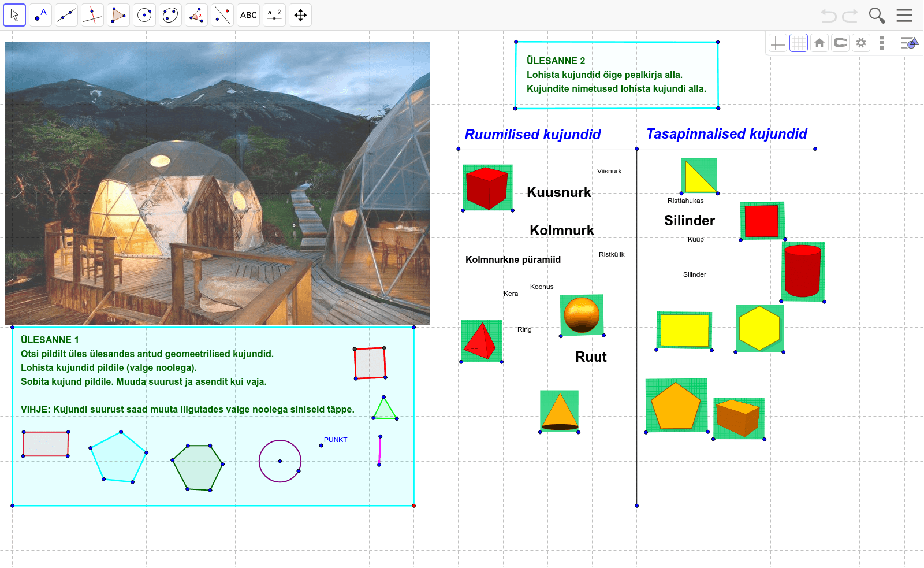Select the purple circle shape
Screen dimensions: 924x568
(280, 461)
